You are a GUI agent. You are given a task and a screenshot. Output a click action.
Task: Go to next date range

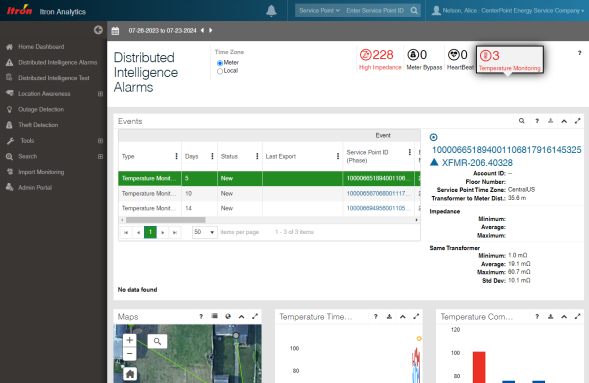point(211,30)
